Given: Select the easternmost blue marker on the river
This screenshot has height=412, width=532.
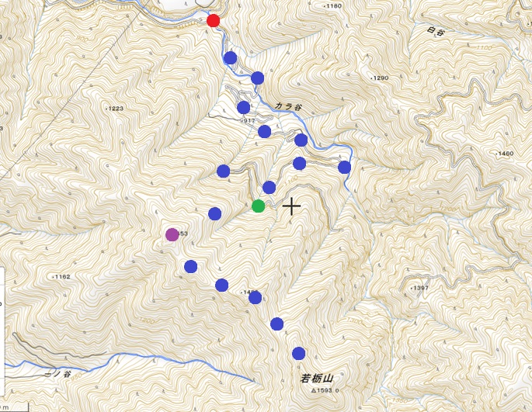Looking at the screenshot, I should pyautogui.click(x=344, y=168).
